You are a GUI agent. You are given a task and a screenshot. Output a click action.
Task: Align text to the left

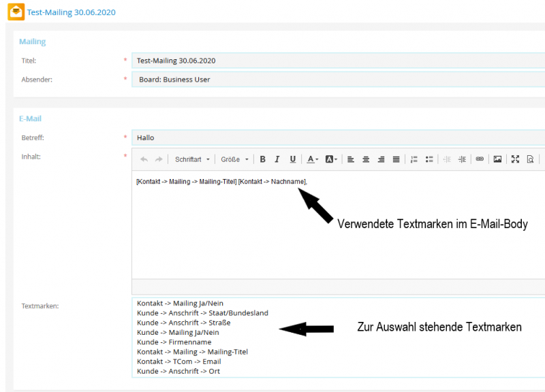tap(351, 159)
